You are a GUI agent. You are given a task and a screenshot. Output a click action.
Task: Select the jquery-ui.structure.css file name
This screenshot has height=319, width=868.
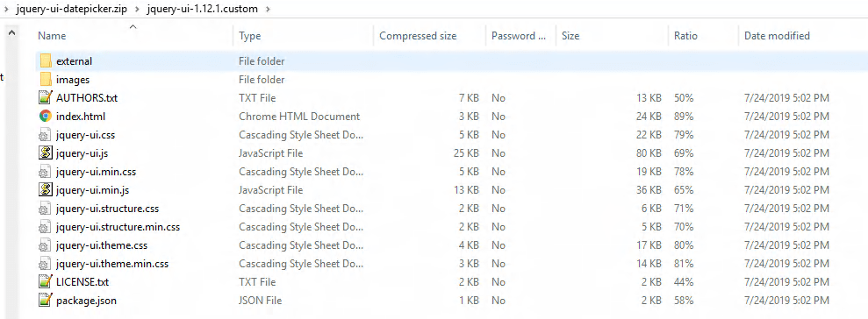coord(107,209)
